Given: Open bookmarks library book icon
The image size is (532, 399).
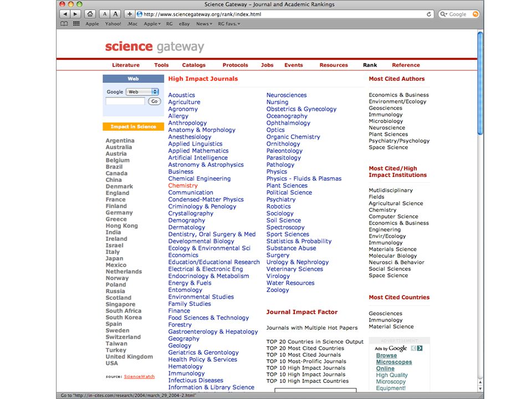Looking at the screenshot, I should [x=64, y=24].
